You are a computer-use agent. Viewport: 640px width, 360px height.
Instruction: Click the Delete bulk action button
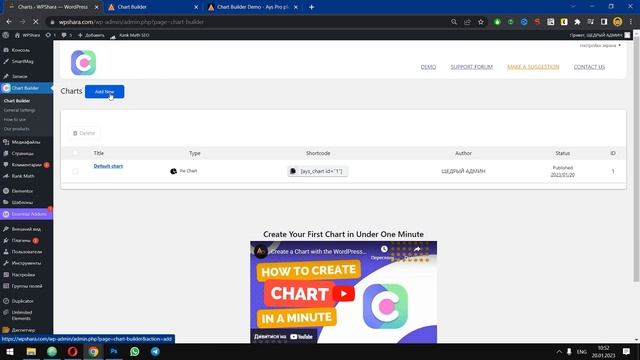[84, 133]
